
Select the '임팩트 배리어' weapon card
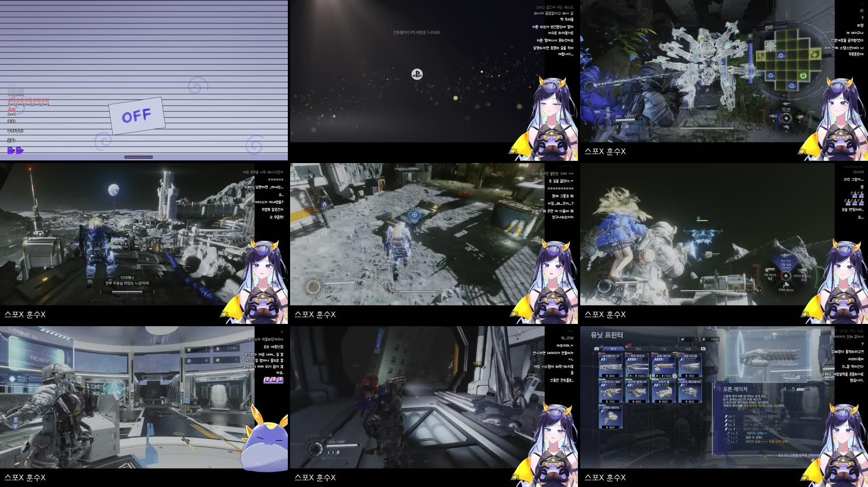[611, 418]
